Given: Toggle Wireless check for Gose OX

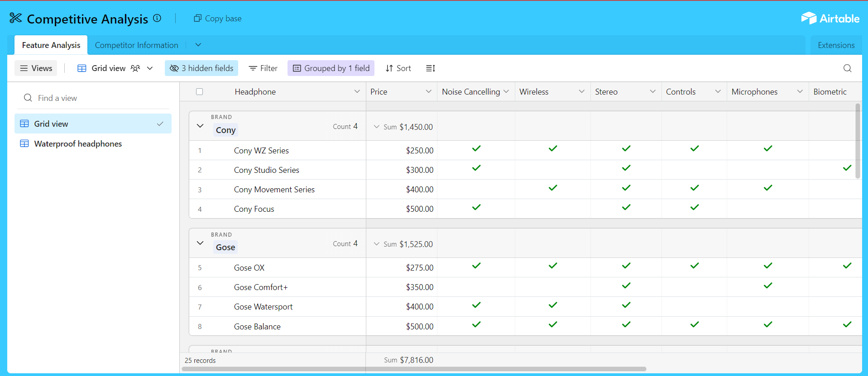Looking at the screenshot, I should pos(552,266).
